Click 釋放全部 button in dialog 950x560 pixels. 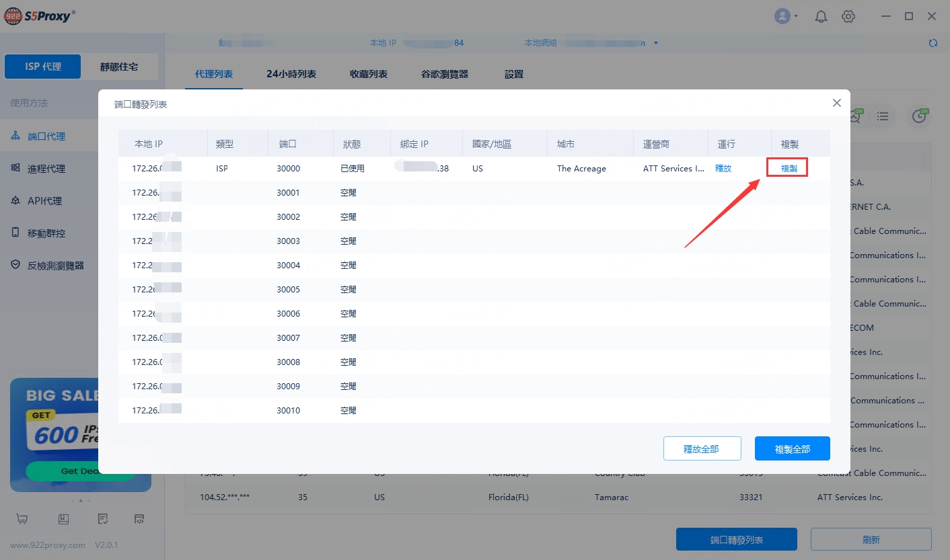tap(702, 448)
